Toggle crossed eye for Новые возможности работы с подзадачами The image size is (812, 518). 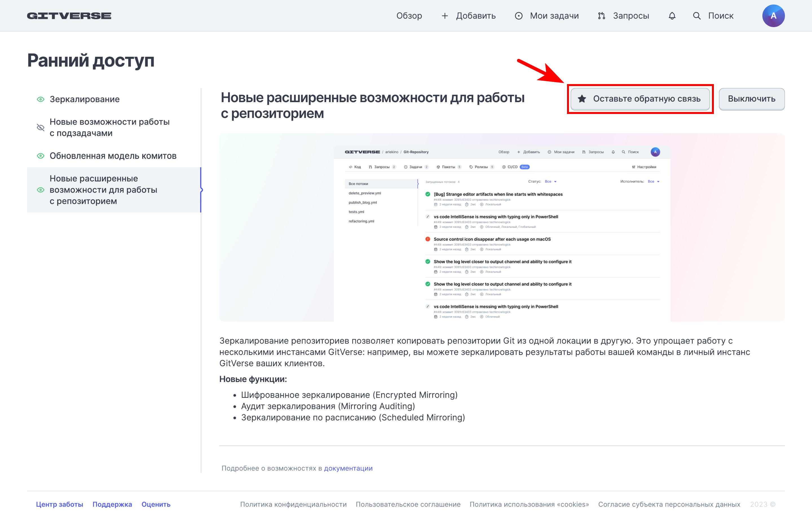[41, 128]
